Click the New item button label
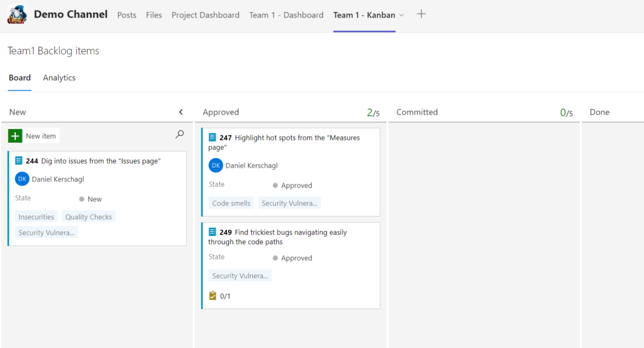The width and height of the screenshot is (644, 348). pos(41,136)
